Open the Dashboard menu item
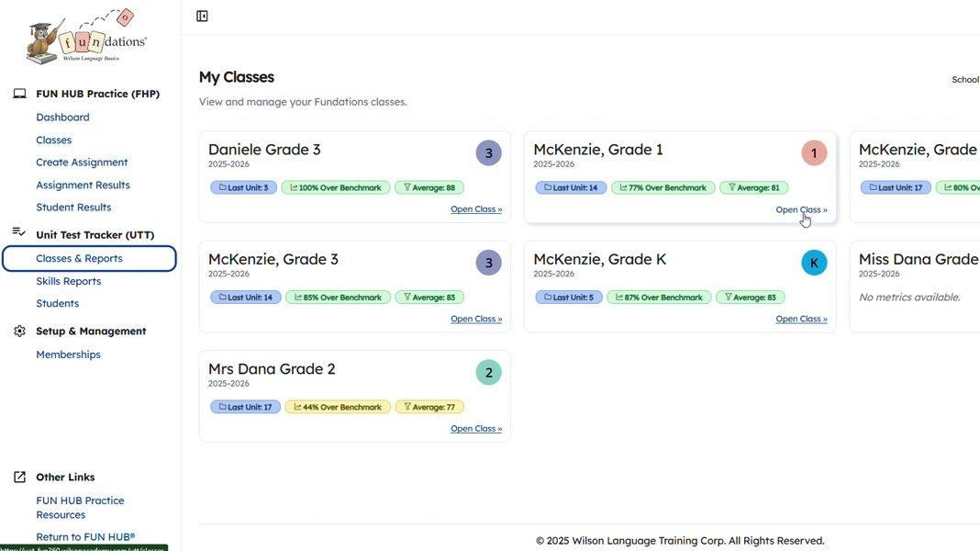This screenshot has height=551, width=980. tap(62, 118)
